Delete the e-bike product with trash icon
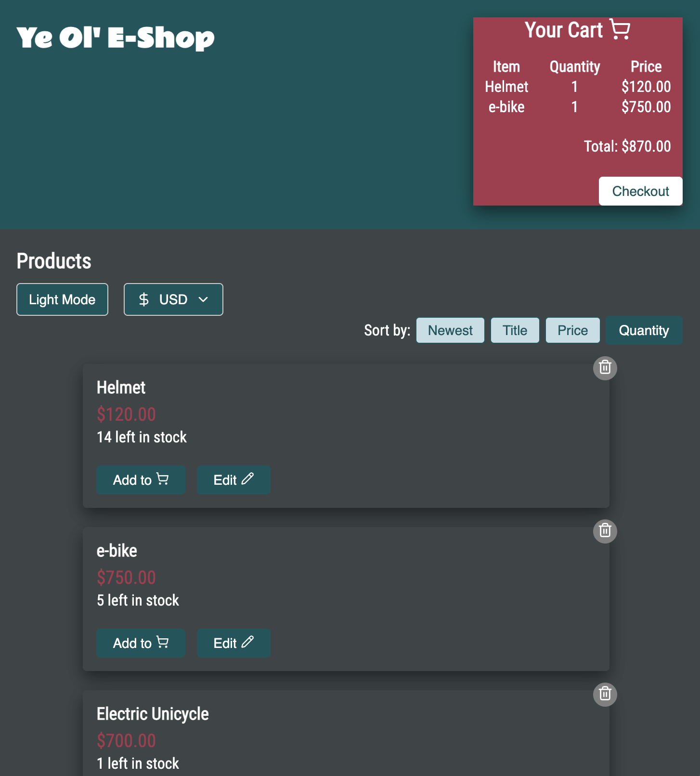Viewport: 700px width, 776px height. [605, 531]
